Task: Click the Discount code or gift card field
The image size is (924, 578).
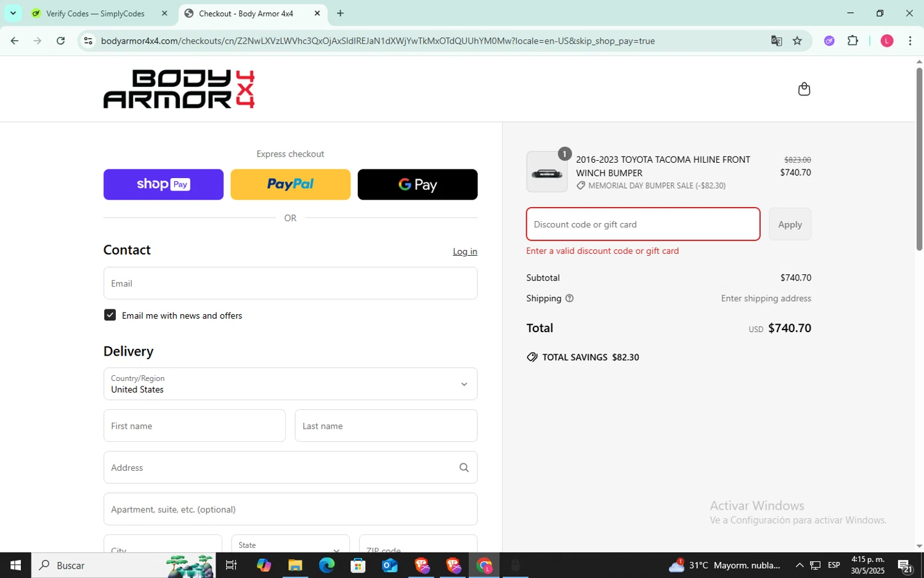Action: [643, 224]
